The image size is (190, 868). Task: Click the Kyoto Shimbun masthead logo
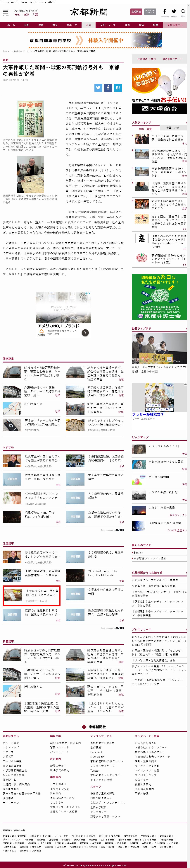(x=88, y=12)
